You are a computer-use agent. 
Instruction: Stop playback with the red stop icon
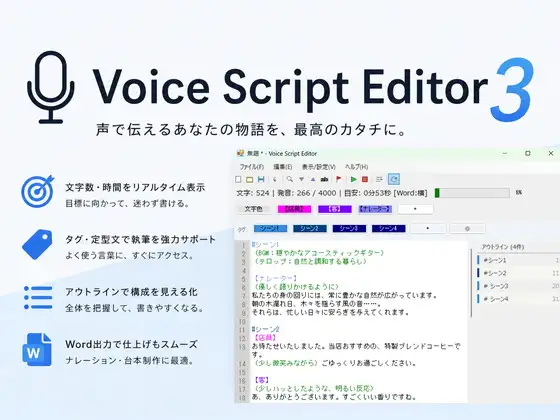[x=365, y=179]
